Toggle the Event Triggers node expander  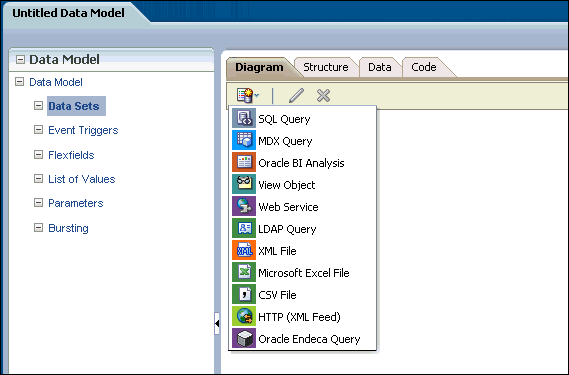38,130
